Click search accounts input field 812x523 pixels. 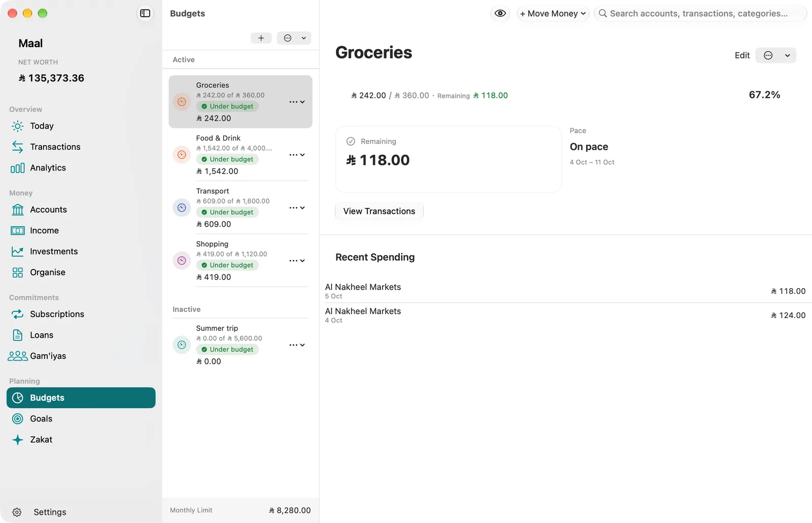(700, 13)
